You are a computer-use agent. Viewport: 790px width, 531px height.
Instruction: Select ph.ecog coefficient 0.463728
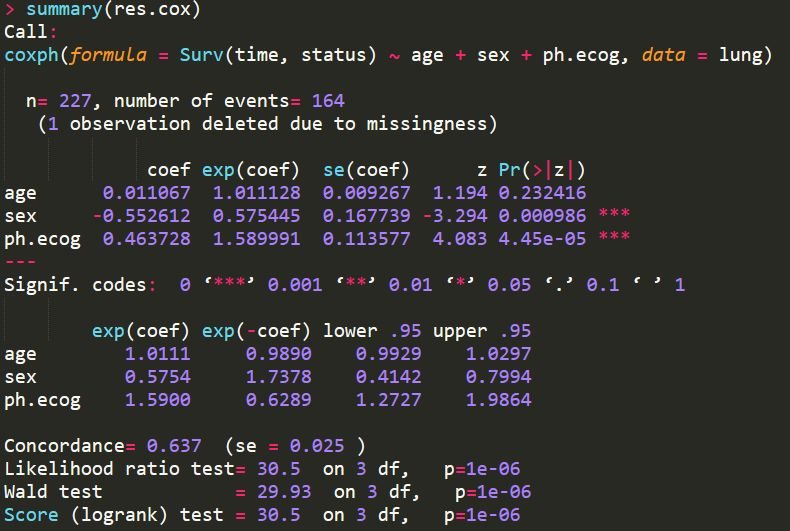point(147,239)
